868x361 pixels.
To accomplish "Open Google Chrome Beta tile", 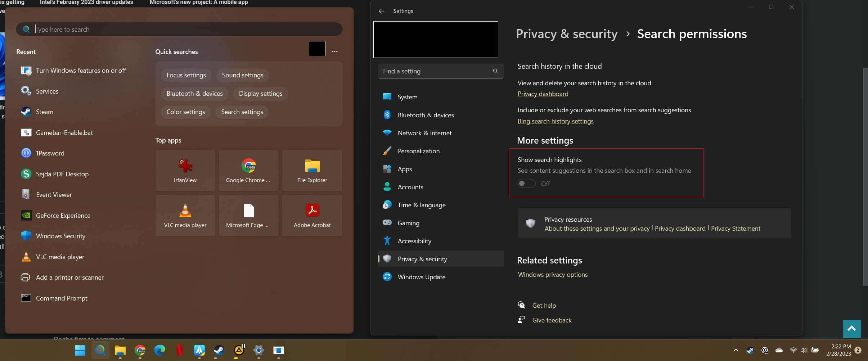I will point(248,170).
